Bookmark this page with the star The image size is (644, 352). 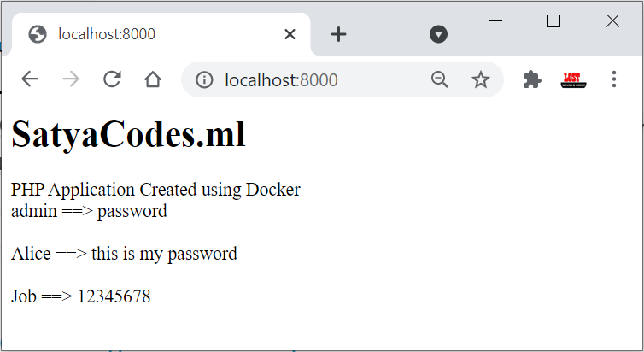481,79
